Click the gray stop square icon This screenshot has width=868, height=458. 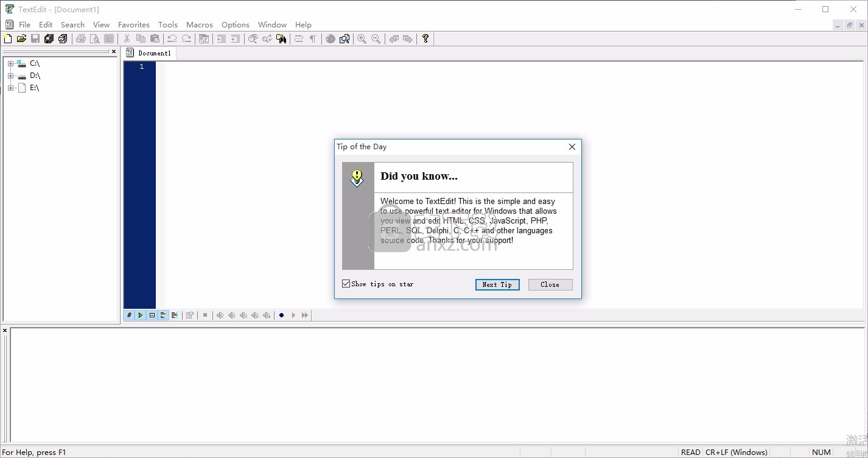pos(205,315)
